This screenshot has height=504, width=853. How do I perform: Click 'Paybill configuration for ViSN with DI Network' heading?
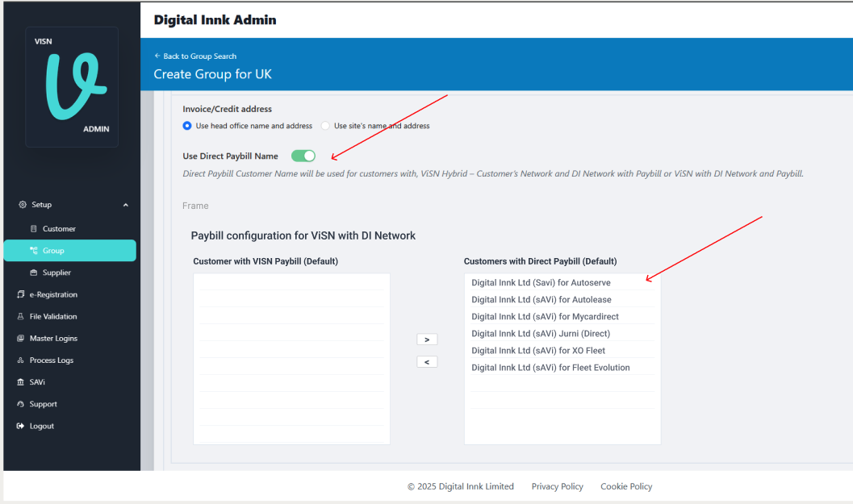point(303,235)
